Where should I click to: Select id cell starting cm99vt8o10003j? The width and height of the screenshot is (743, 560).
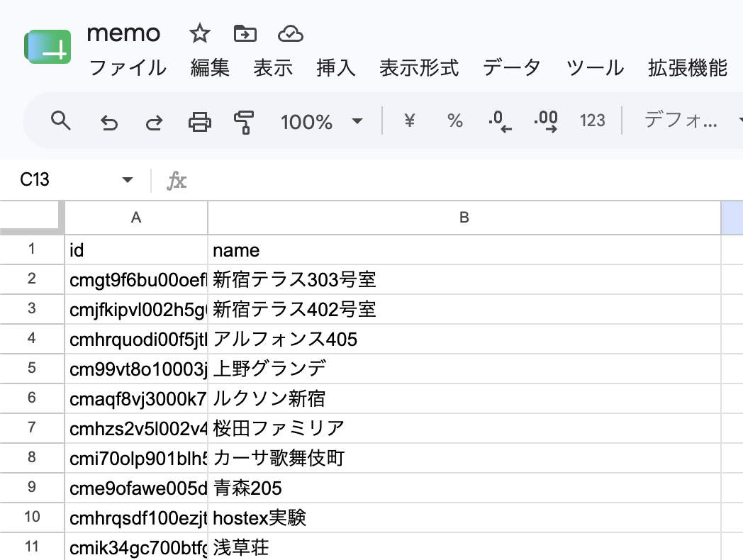coord(136,369)
